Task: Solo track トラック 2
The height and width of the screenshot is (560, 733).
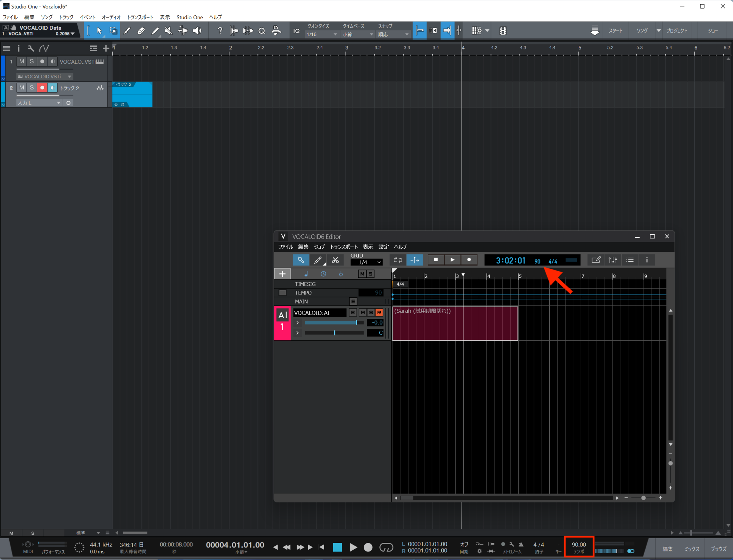Action: pos(32,88)
